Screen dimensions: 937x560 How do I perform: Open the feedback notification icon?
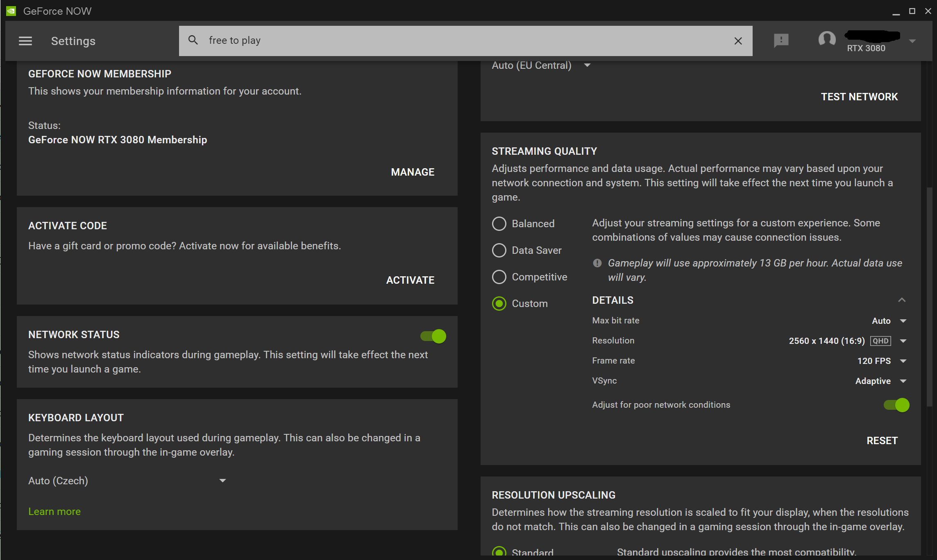(781, 41)
